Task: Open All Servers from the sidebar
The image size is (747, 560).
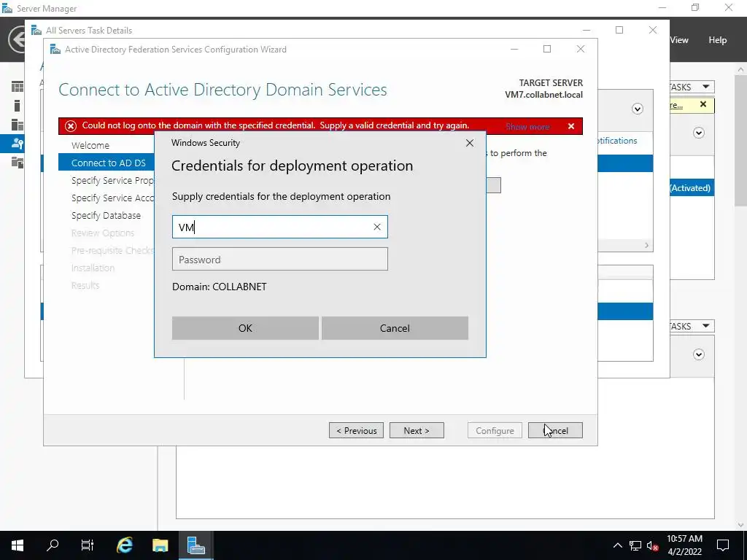Action: pos(18,124)
